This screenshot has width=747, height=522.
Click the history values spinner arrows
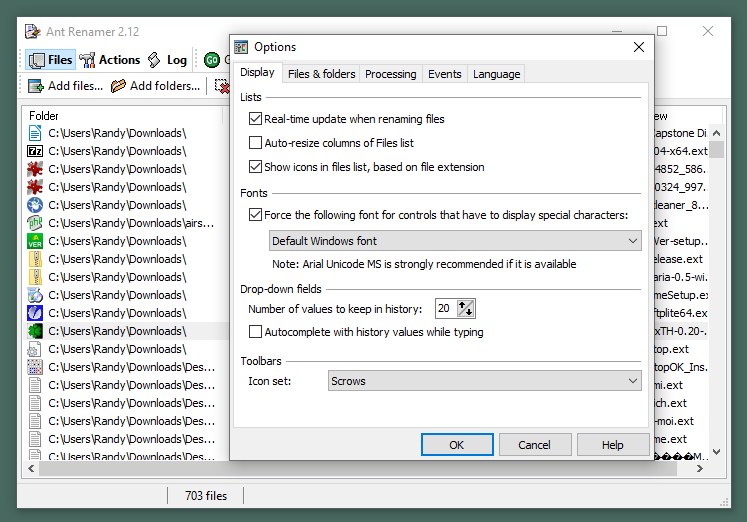pos(465,309)
